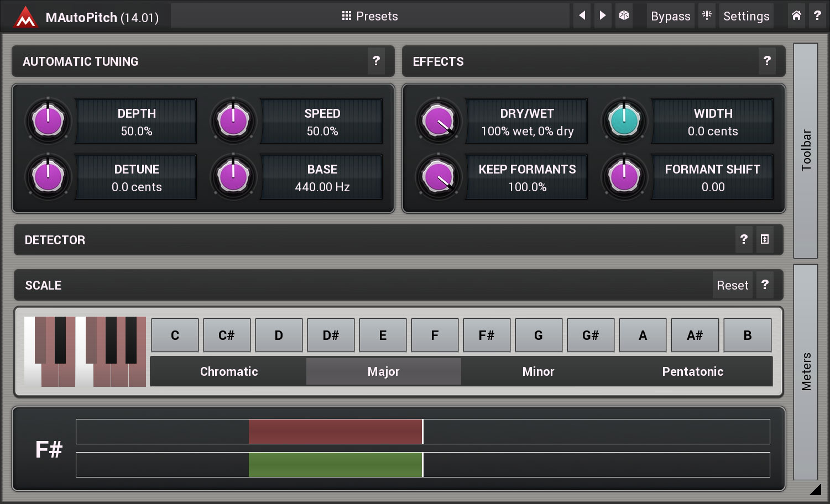Open Effects section help question mark
The image size is (830, 504).
pos(767,61)
